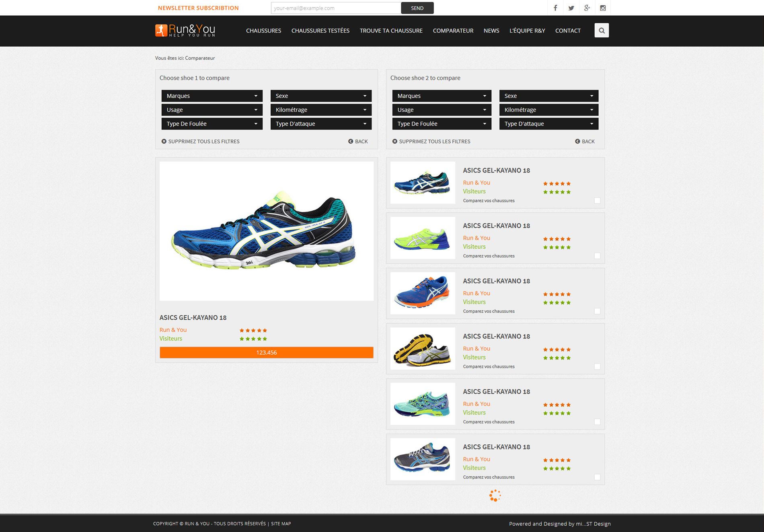This screenshot has width=764, height=532.
Task: Click green Visiteurs stars of featured shoe
Action: (x=253, y=339)
